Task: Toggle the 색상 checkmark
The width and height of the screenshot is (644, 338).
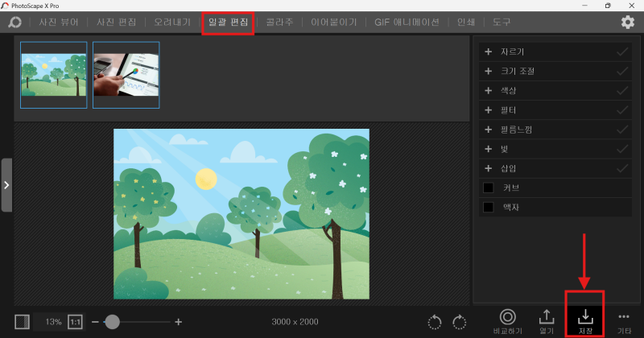Action: tap(622, 90)
